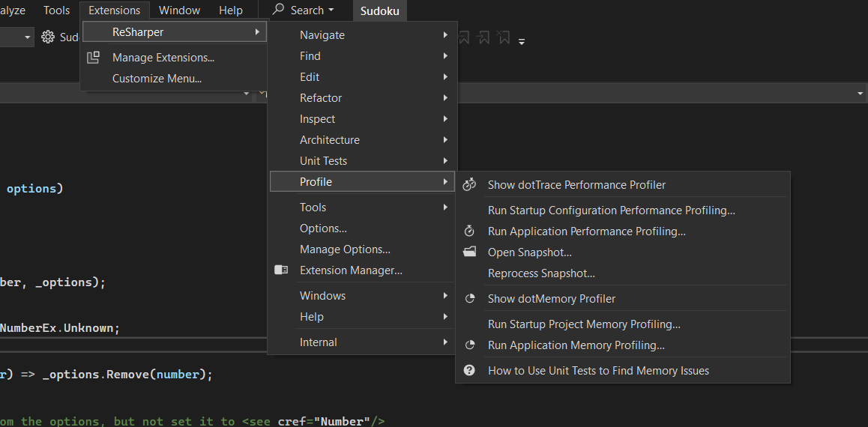Choose Run Startup Configuration Performance Profiling...
The width and height of the screenshot is (868, 427).
pos(623,211)
